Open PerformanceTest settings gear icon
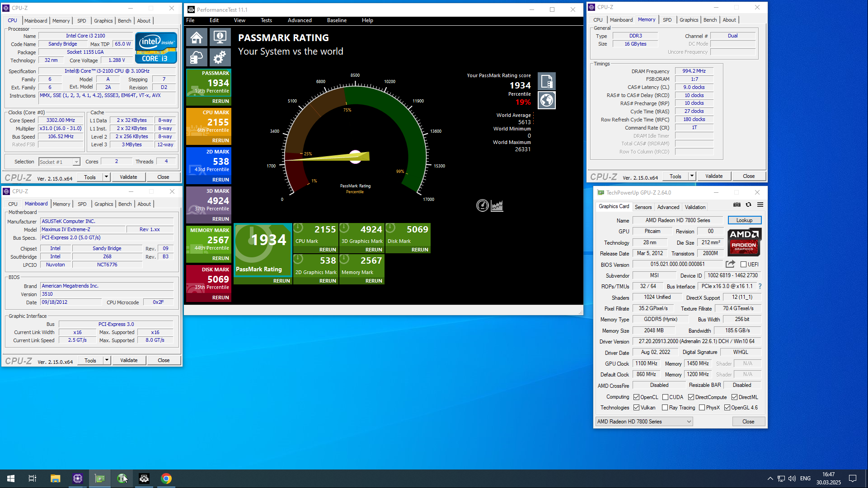 (x=220, y=57)
